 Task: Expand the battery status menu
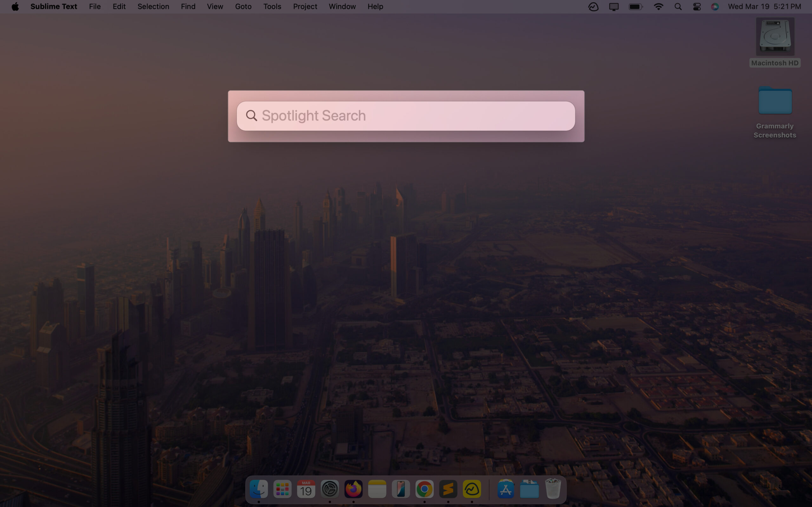click(636, 7)
